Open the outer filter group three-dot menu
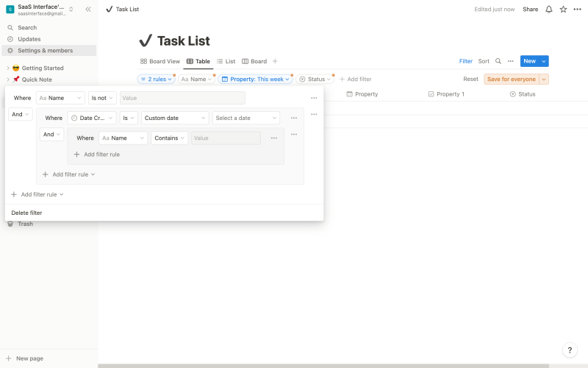 pyautogui.click(x=314, y=114)
